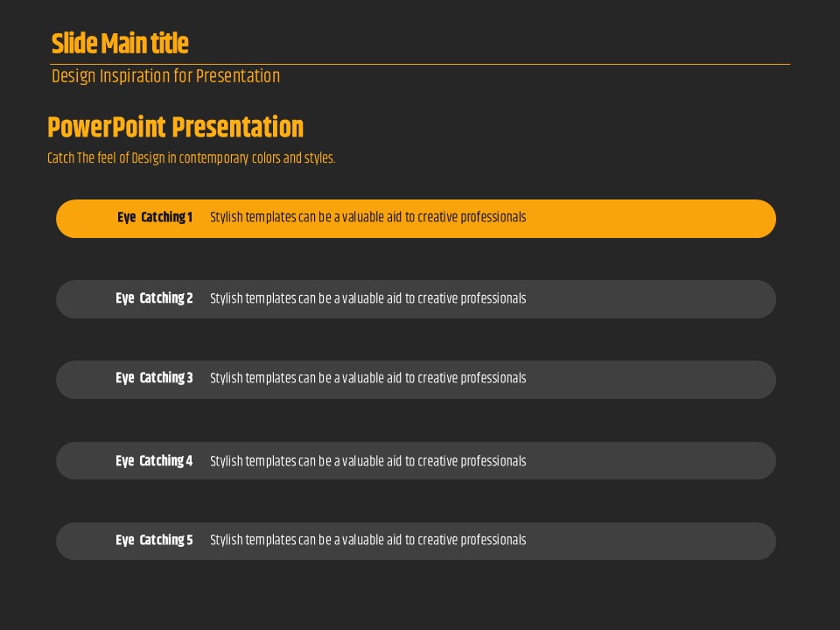
Task: Click description text in the orange highlighted bar
Action: 367,218
